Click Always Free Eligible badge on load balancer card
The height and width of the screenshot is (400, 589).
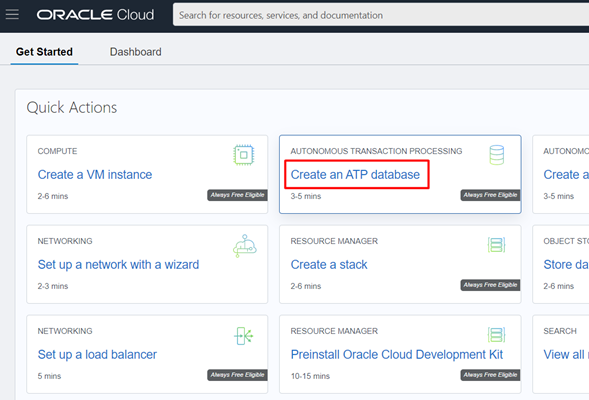pos(237,375)
